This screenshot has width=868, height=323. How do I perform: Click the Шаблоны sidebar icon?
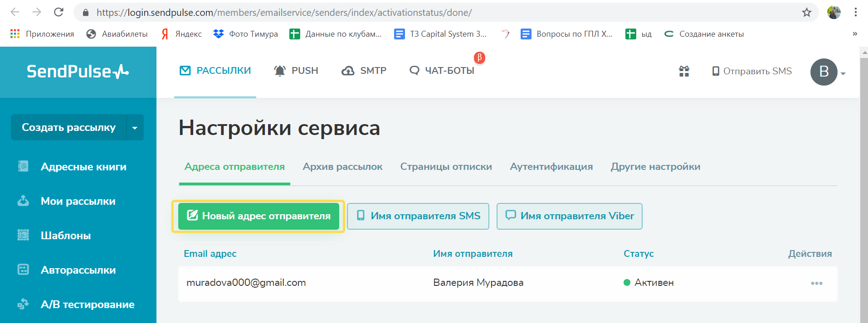point(23,235)
